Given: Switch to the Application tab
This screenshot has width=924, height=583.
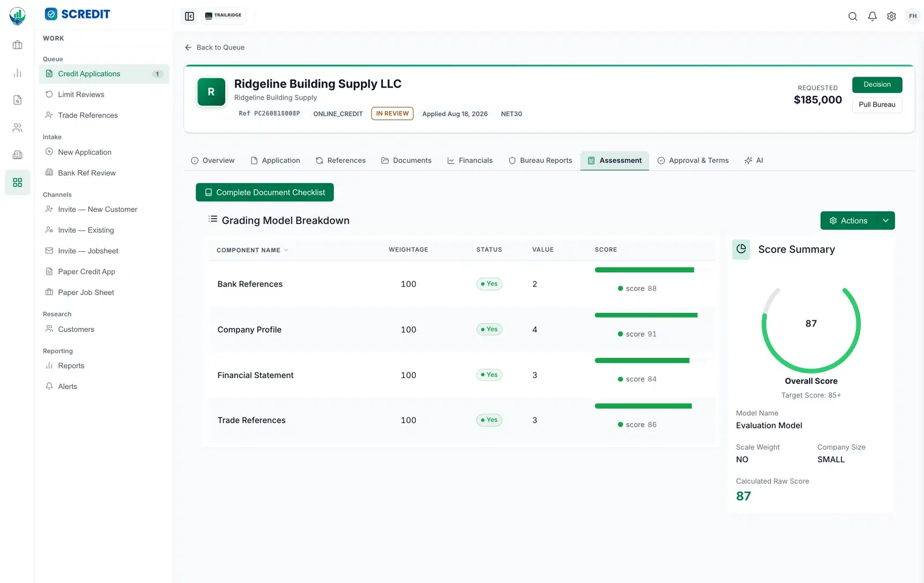Looking at the screenshot, I should (275, 160).
